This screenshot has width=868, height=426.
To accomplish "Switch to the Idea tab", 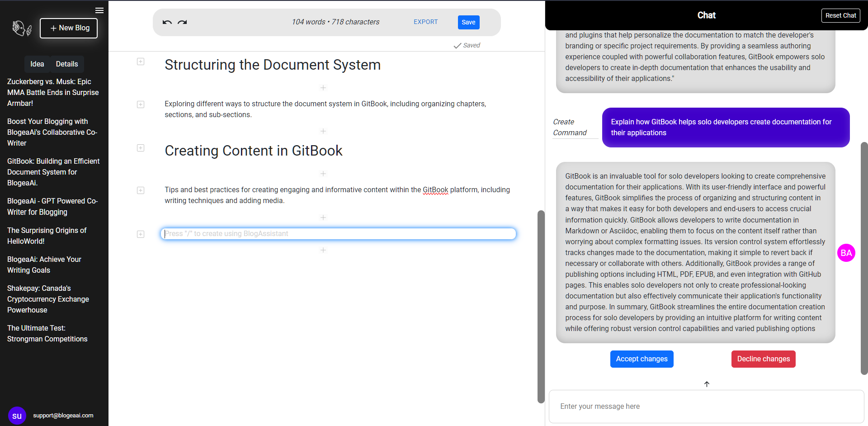I will 37,64.
